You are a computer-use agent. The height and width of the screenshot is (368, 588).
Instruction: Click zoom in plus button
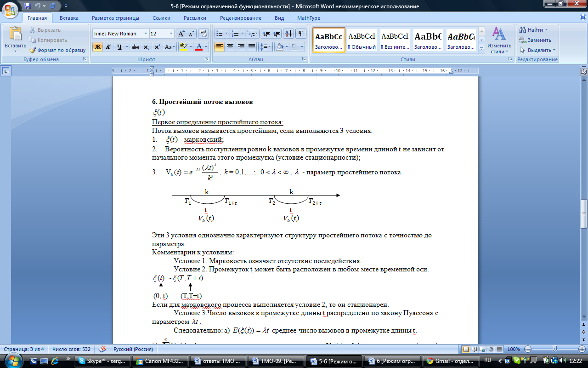(582, 349)
